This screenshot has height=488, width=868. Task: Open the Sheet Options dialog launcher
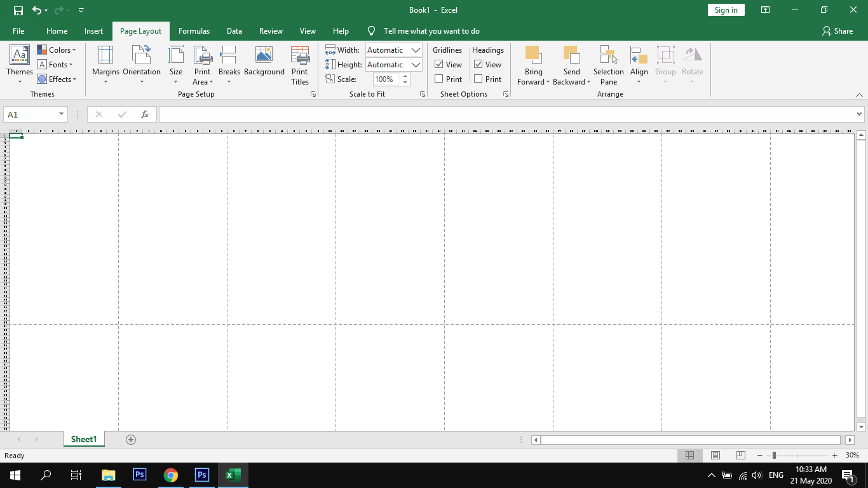click(x=506, y=94)
